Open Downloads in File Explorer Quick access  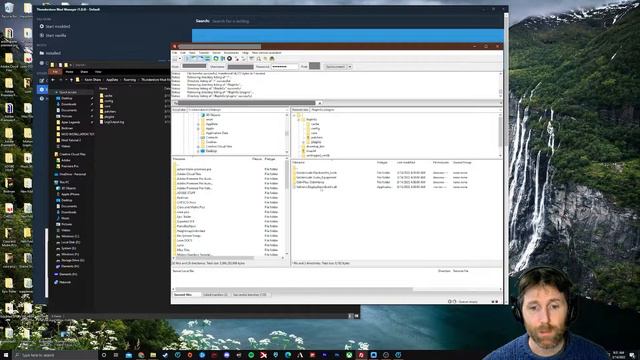pos(69,104)
